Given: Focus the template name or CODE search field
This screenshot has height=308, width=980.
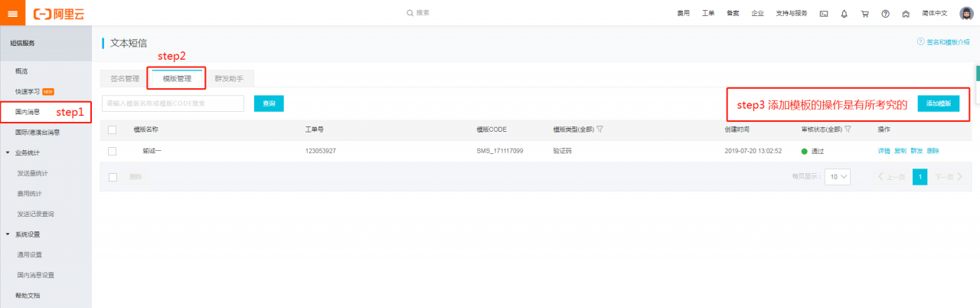Looking at the screenshot, I should (172, 103).
